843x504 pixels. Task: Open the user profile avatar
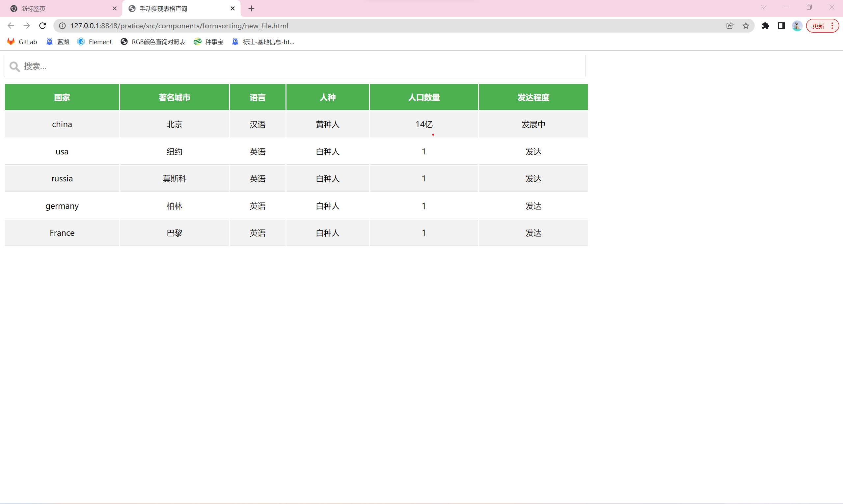(x=797, y=26)
